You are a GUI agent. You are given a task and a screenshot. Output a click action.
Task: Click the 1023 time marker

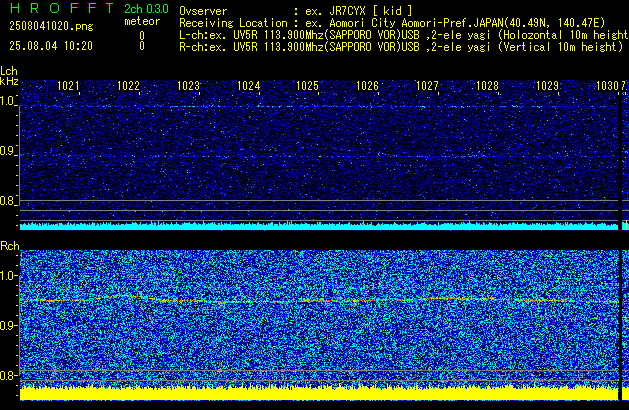point(188,86)
